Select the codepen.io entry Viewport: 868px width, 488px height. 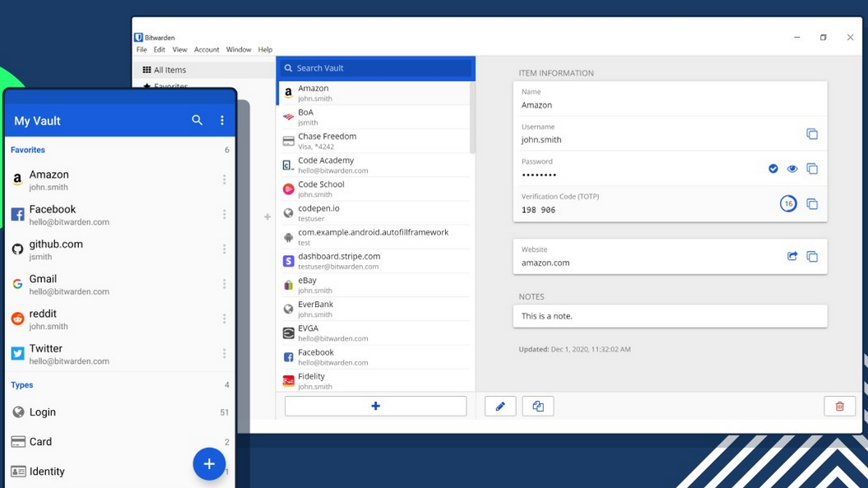pos(374,212)
